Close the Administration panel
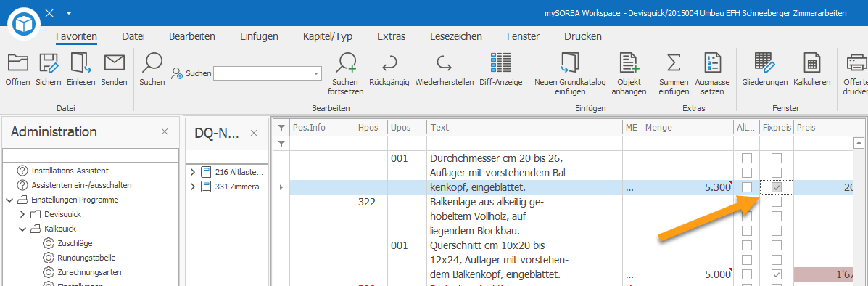Image resolution: width=868 pixels, height=286 pixels. pos(165,132)
